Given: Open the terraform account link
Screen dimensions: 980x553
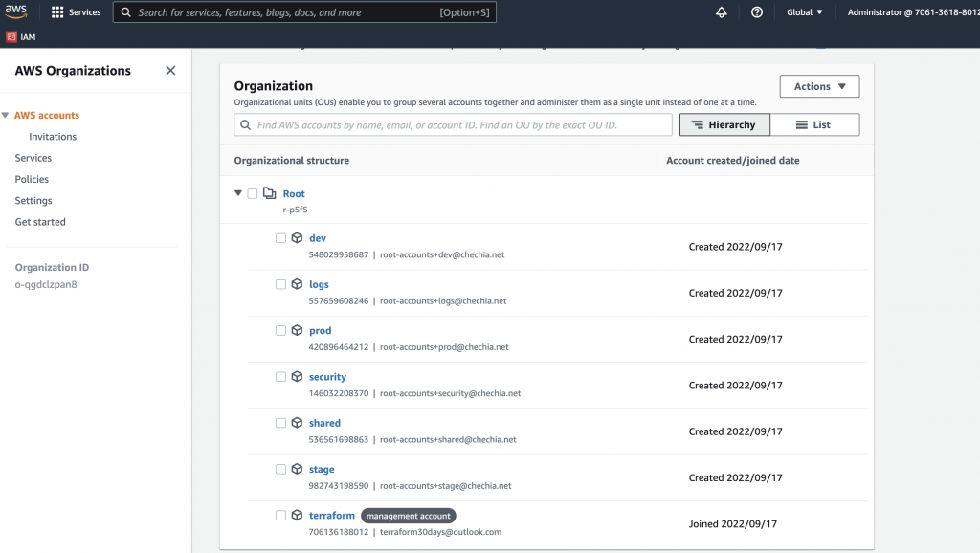Looking at the screenshot, I should [x=332, y=516].
